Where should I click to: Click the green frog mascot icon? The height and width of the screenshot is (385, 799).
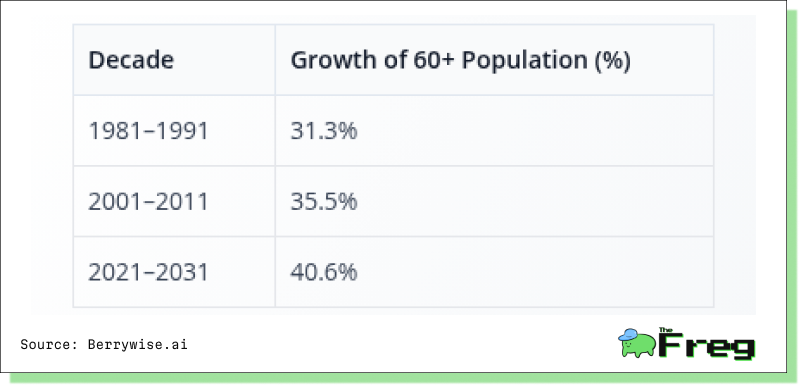tap(636, 343)
